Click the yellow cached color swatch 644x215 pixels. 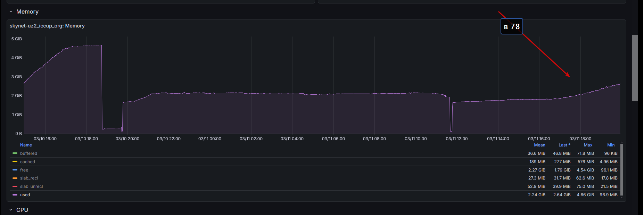click(x=15, y=161)
